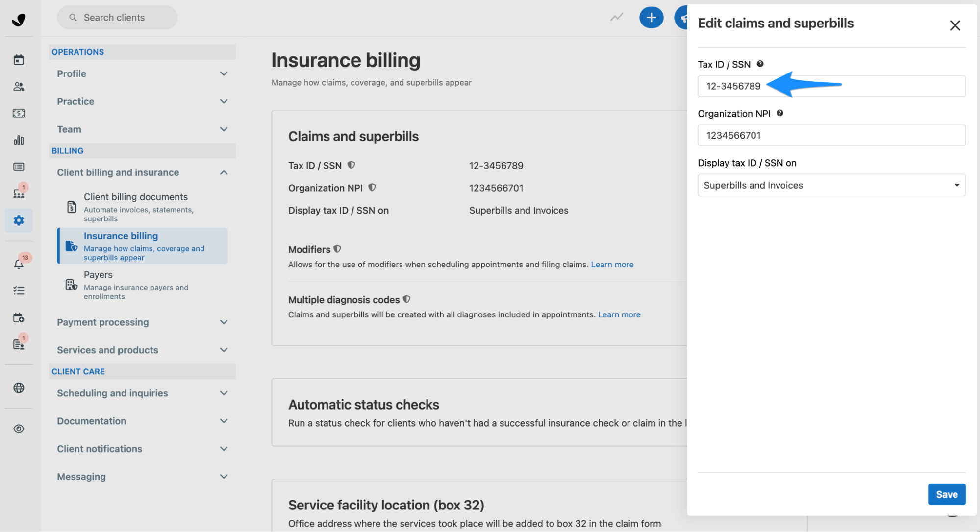This screenshot has height=532, width=980.
Task: Click the Tax ID / SSN input field
Action: (x=831, y=86)
